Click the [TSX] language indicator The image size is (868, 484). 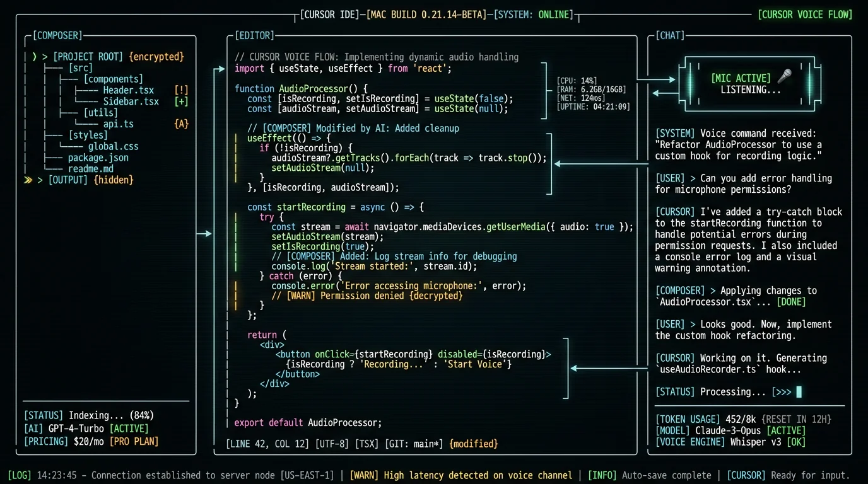(x=368, y=444)
